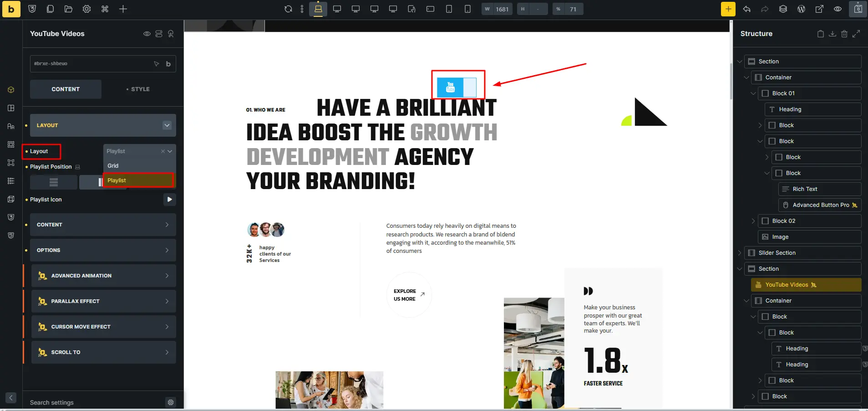Viewport: 868px width, 411px height.
Task: Click the typography Aa sidebar icon
Action: click(11, 126)
